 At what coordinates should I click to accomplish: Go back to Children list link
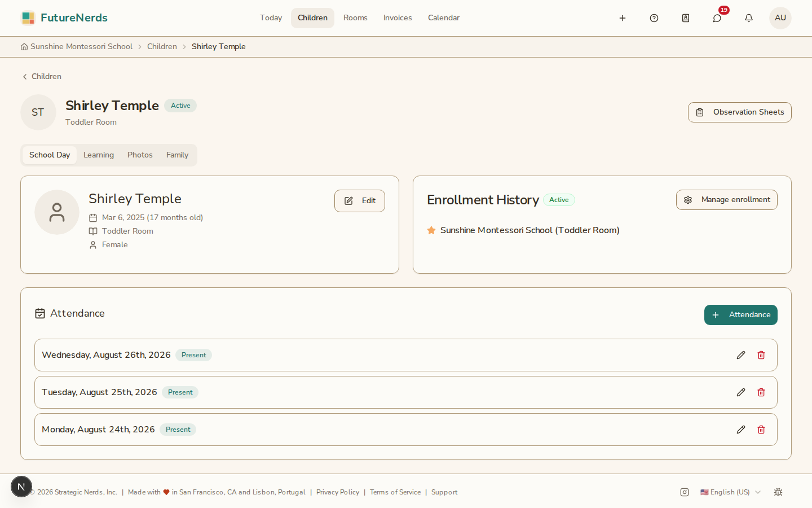pos(42,77)
